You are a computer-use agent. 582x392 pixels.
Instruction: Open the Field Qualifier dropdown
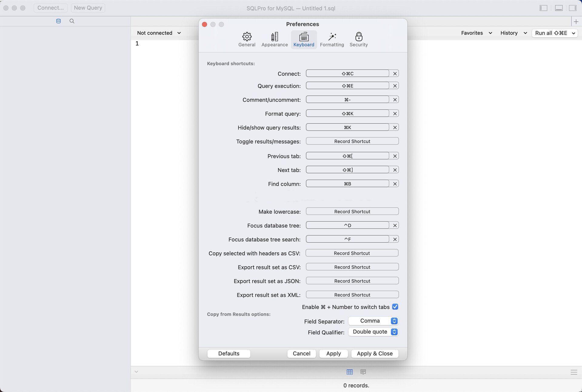click(373, 332)
